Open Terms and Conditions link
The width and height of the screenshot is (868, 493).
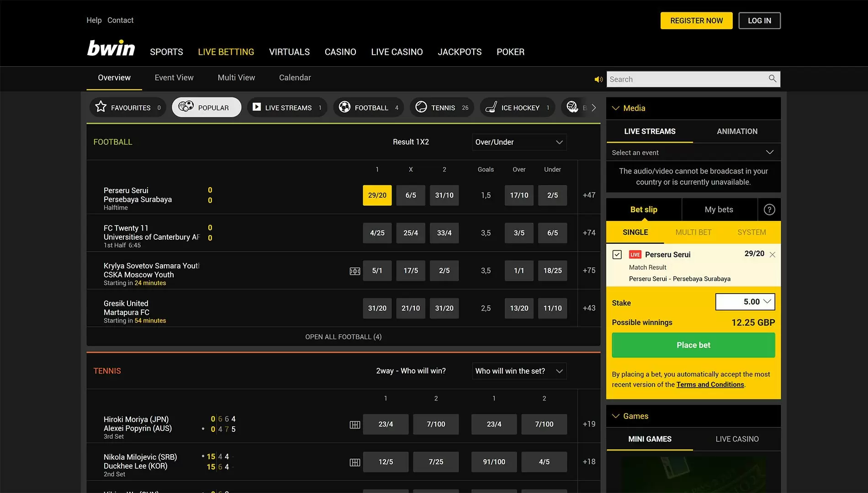pos(710,385)
